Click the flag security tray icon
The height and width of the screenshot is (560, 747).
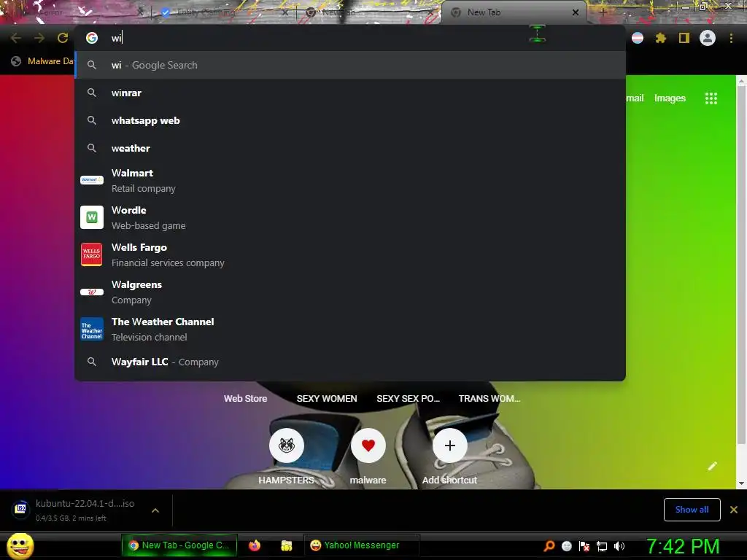point(584,546)
